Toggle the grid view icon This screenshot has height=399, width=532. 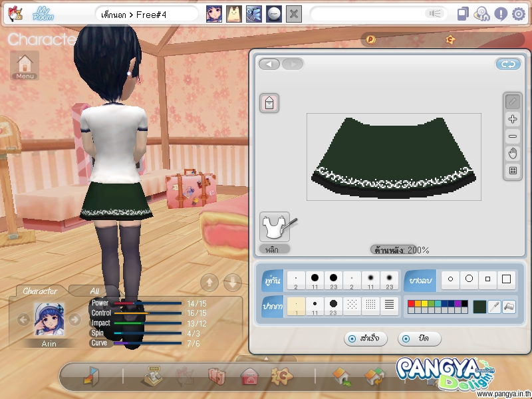pyautogui.click(x=512, y=170)
